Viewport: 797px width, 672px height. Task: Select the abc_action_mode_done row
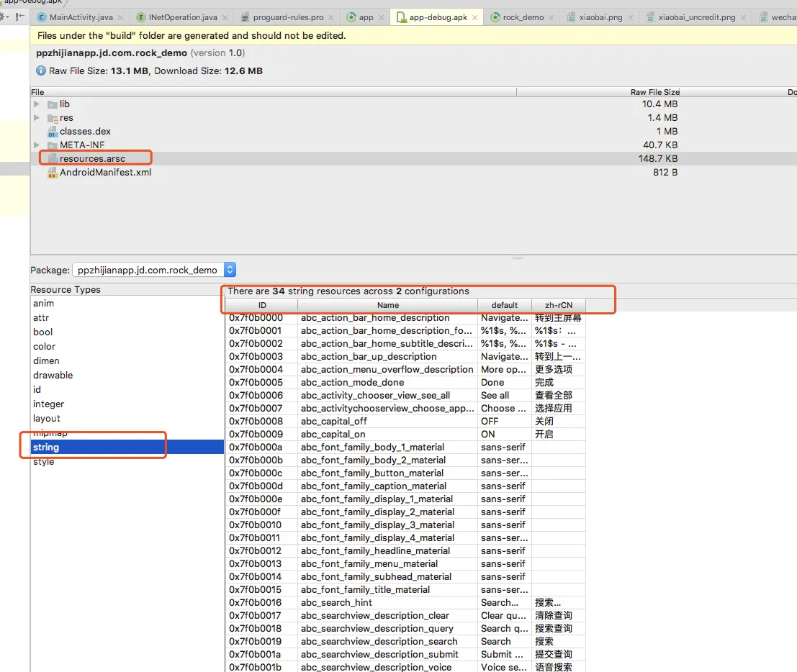click(x=405, y=383)
